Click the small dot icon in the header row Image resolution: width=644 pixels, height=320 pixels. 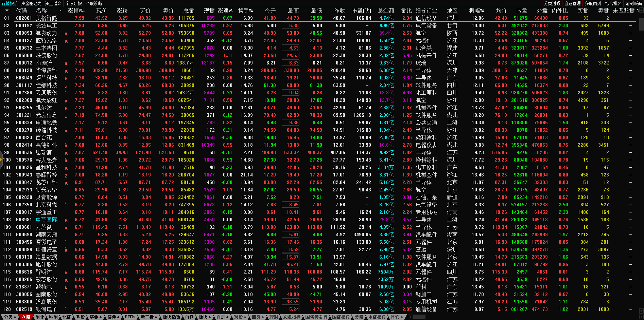(60, 11)
